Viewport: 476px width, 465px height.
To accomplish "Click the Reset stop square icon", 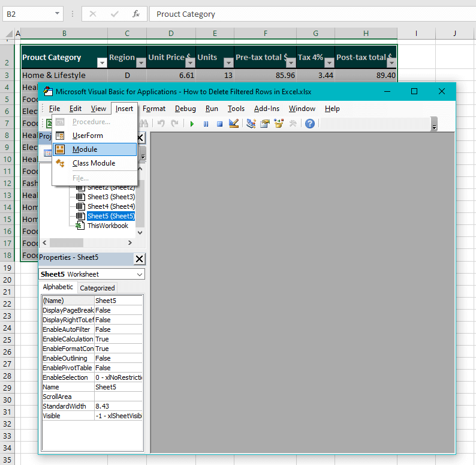I will coord(219,124).
